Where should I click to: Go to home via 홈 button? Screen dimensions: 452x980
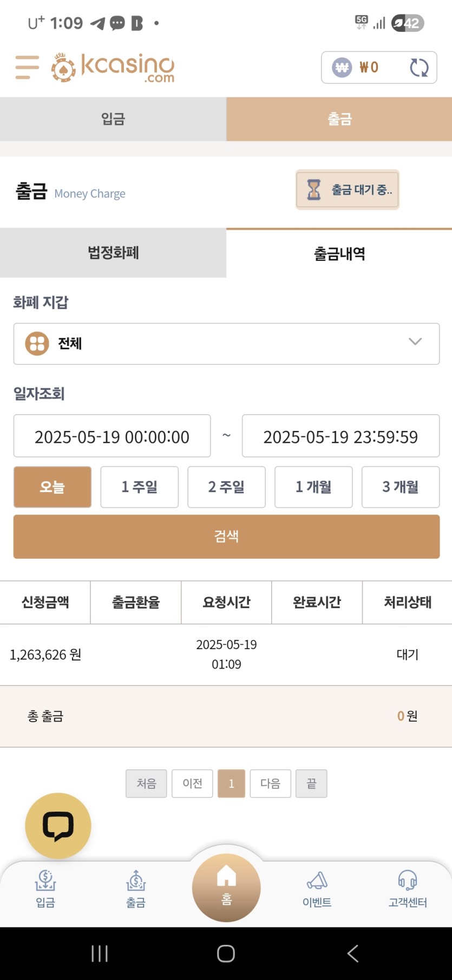pos(226,887)
